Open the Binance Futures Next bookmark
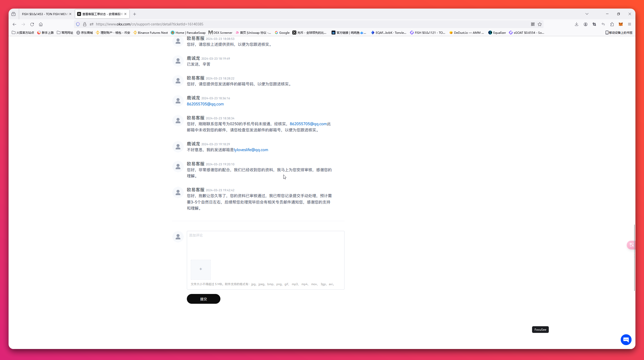The image size is (644, 360). pos(151,33)
